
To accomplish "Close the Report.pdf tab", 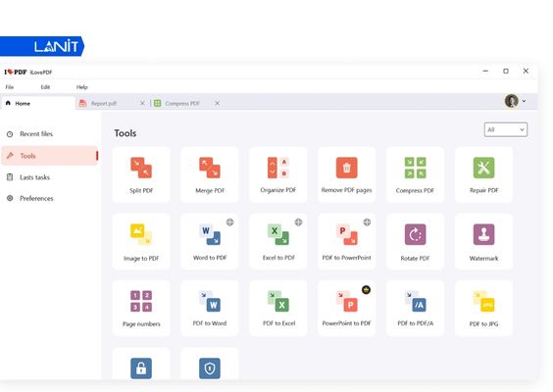I will point(142,103).
